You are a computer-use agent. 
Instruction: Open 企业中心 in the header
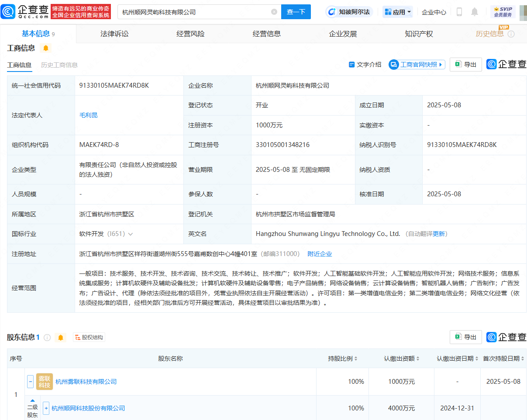(x=434, y=12)
